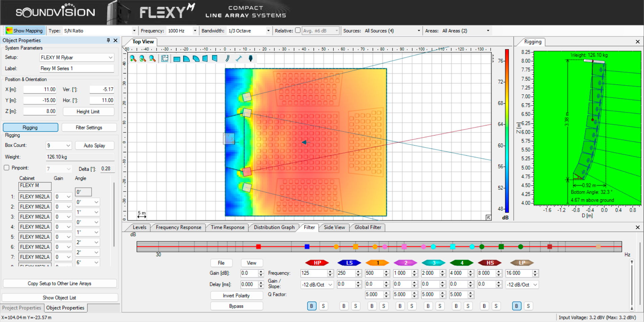Close the Rigging panel
This screenshot has width=644, height=322.
[x=638, y=42]
